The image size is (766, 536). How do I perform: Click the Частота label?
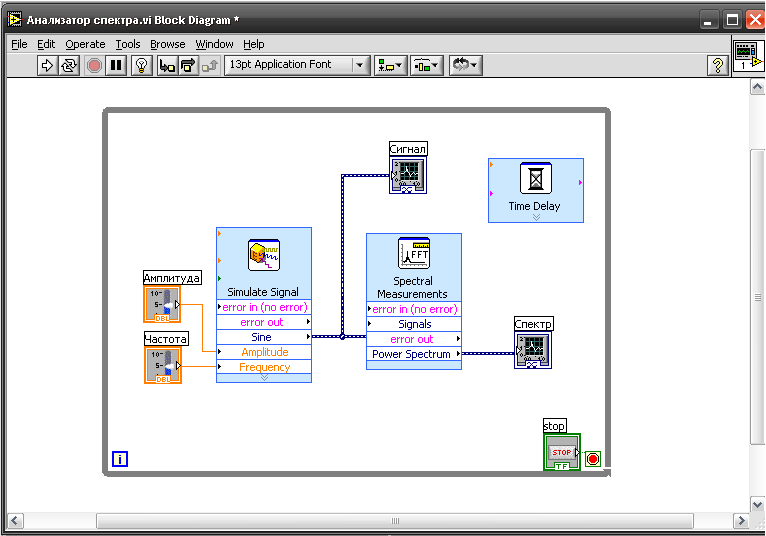point(166,339)
